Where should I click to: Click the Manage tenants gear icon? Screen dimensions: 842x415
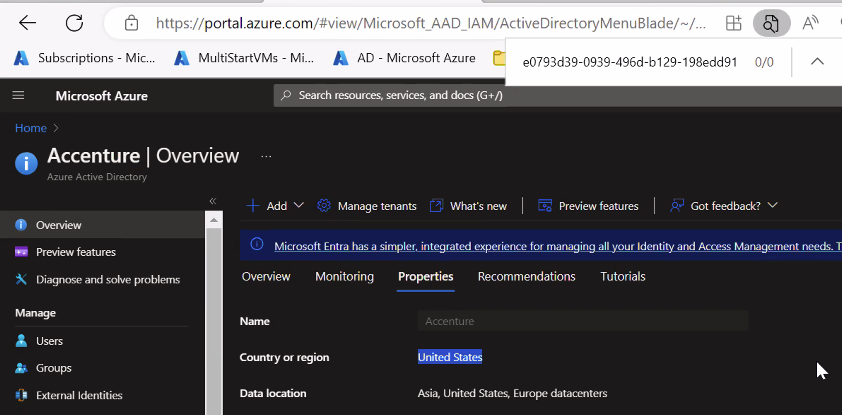coord(324,206)
